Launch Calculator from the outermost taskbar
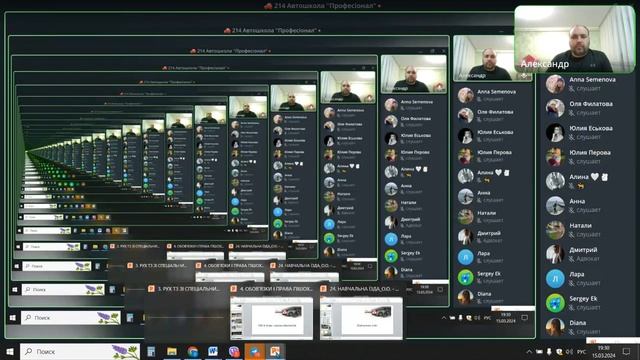This screenshot has height=360, width=640. click(x=151, y=351)
